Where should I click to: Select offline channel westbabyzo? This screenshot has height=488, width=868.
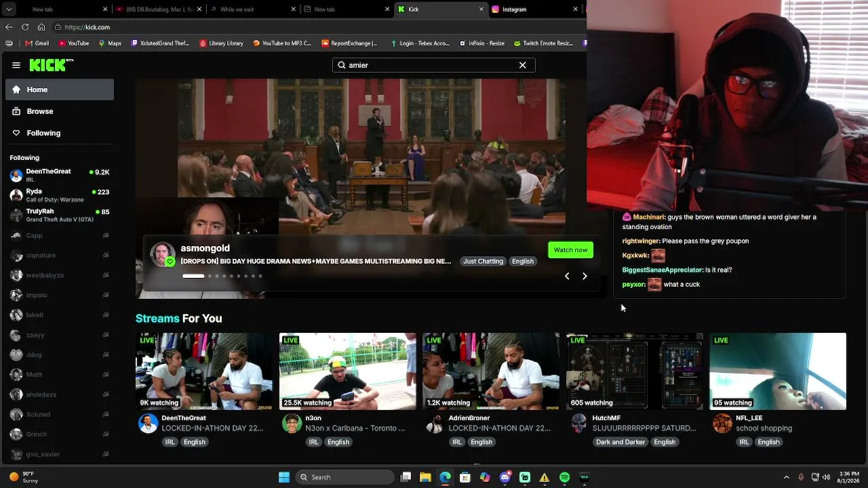[60, 275]
